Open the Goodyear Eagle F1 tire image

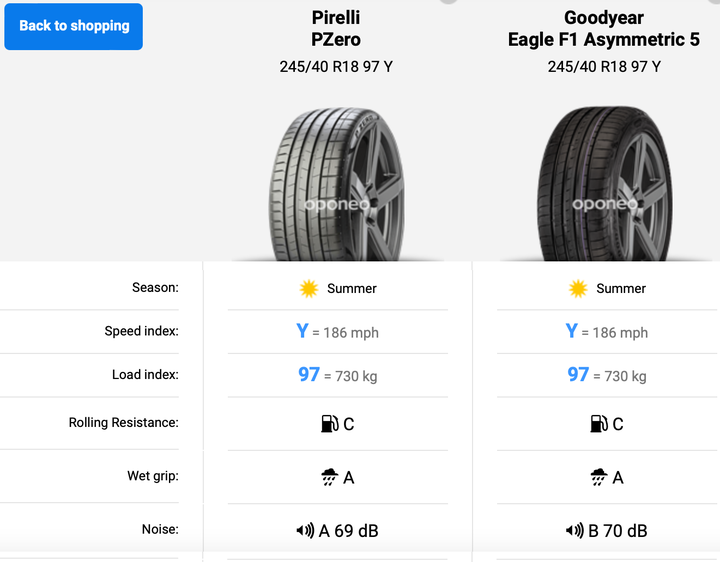pos(605,184)
